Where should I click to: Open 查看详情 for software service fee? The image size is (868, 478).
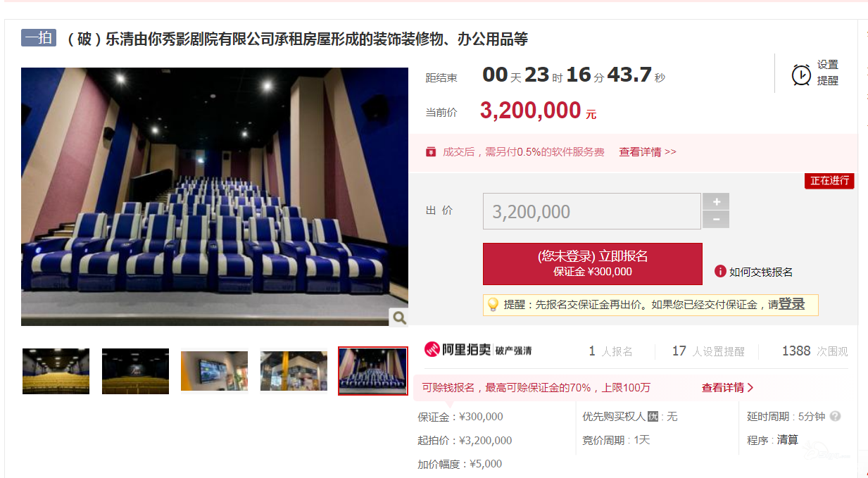648,152
